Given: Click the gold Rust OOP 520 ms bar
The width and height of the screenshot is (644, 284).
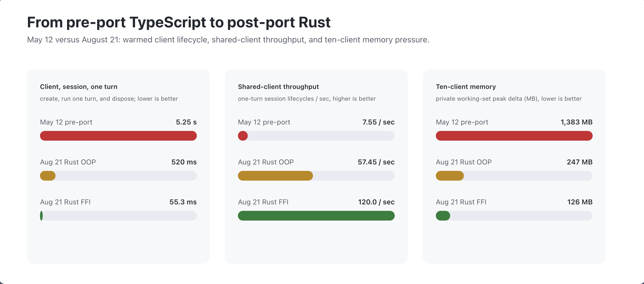Looking at the screenshot, I should (x=48, y=176).
